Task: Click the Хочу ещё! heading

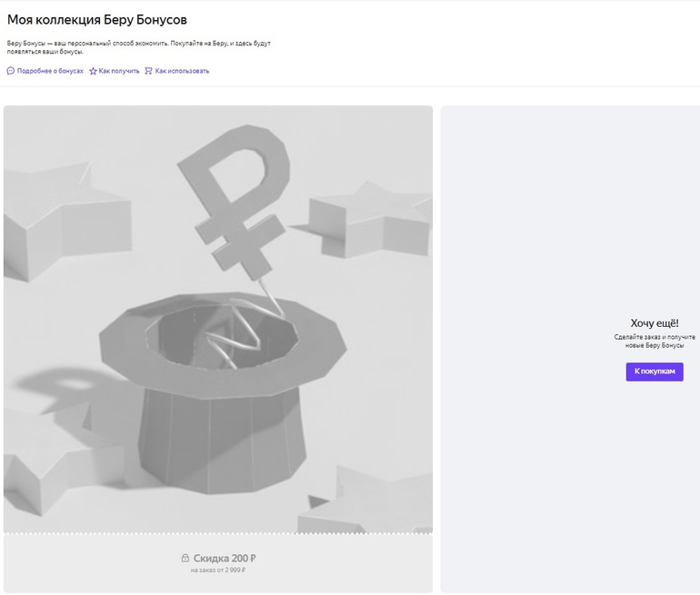Action: coord(655,323)
